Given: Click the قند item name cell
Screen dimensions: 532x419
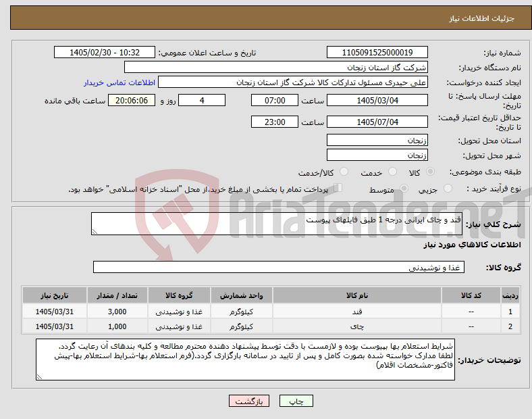Looking at the screenshot, I should [357, 312].
